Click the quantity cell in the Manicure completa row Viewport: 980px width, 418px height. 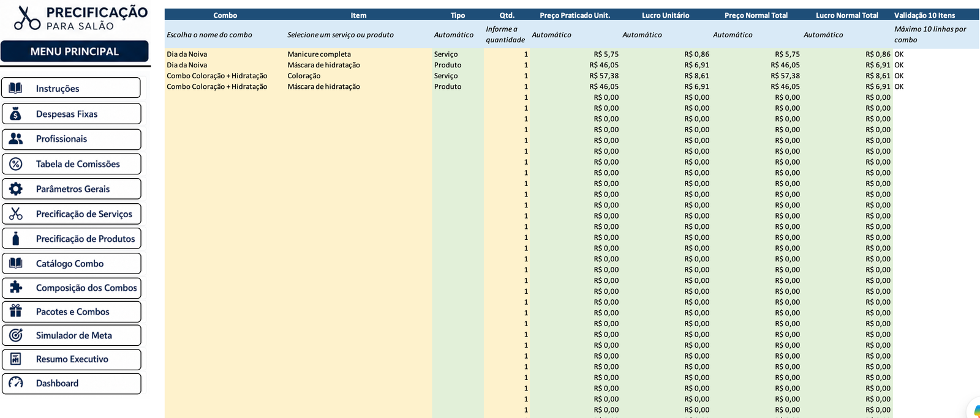click(507, 54)
